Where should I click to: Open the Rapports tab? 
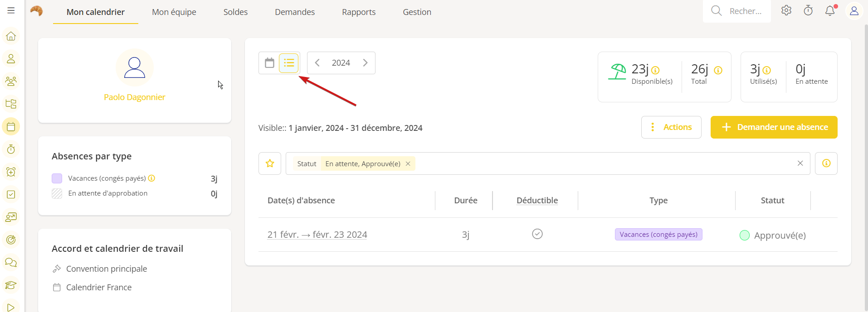359,12
